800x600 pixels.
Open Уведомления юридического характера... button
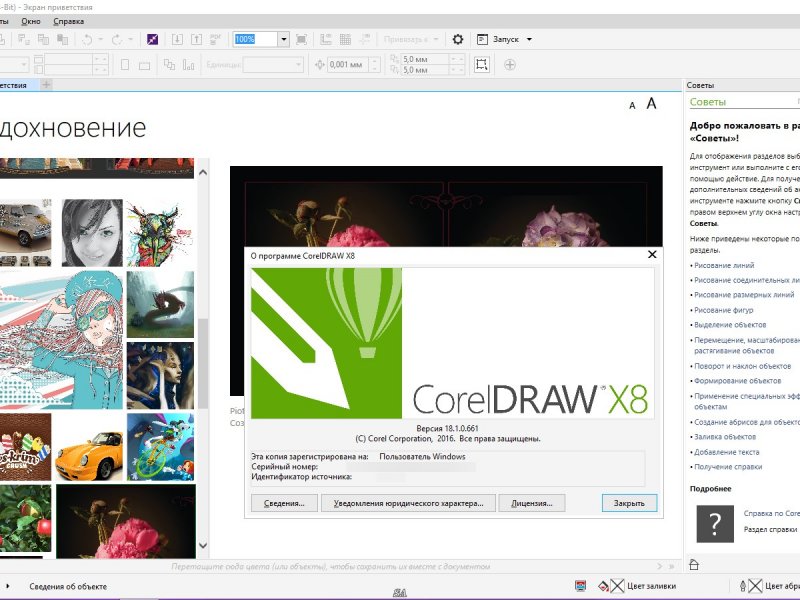tap(409, 503)
